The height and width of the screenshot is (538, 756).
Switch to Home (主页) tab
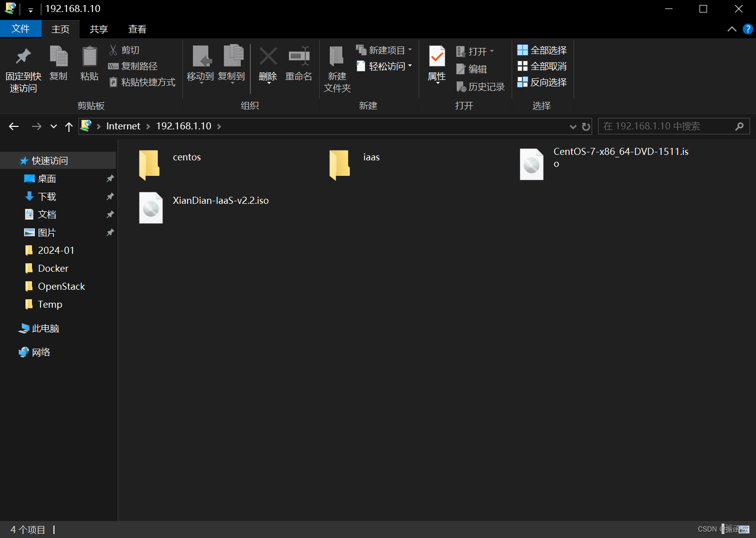pos(60,29)
